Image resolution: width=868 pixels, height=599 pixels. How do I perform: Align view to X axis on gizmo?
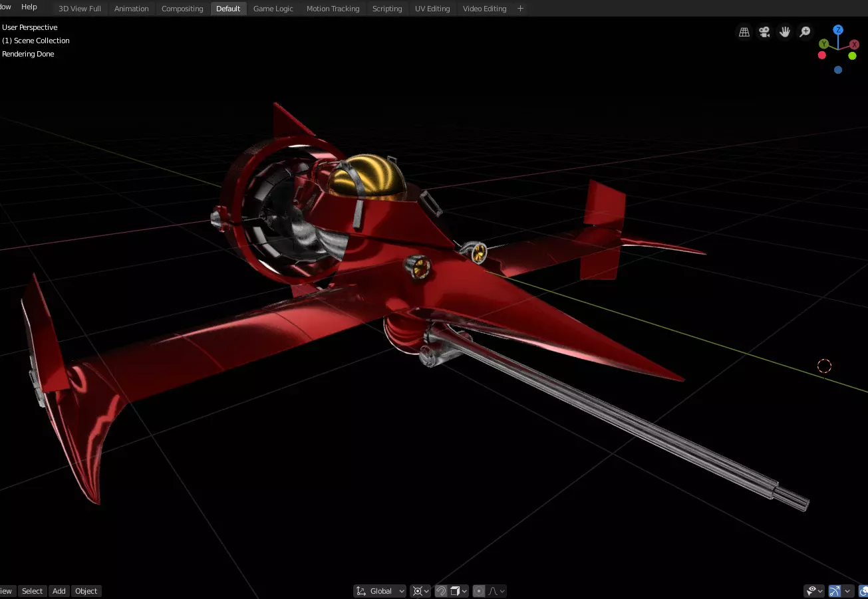[x=855, y=44]
